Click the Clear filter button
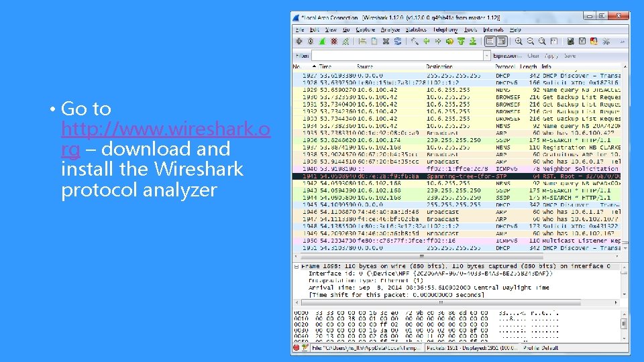The image size is (644, 362). tap(533, 56)
